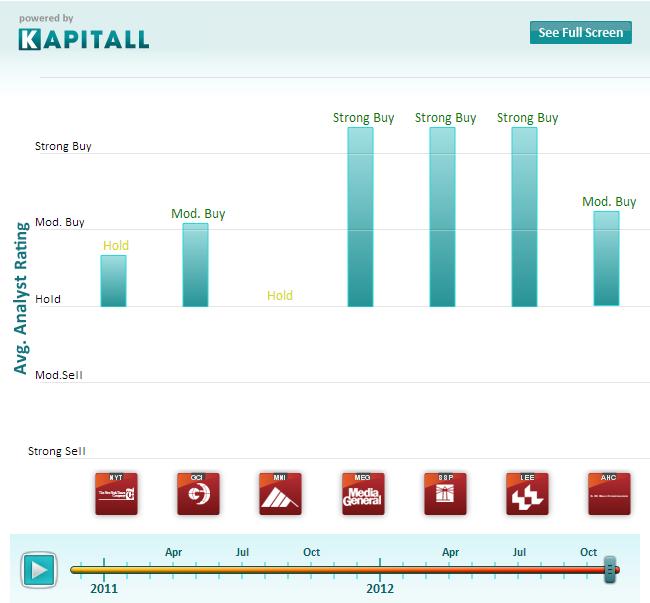Select the GCI Mod. Buy bar
The width and height of the screenshot is (650, 603).
pos(196,264)
